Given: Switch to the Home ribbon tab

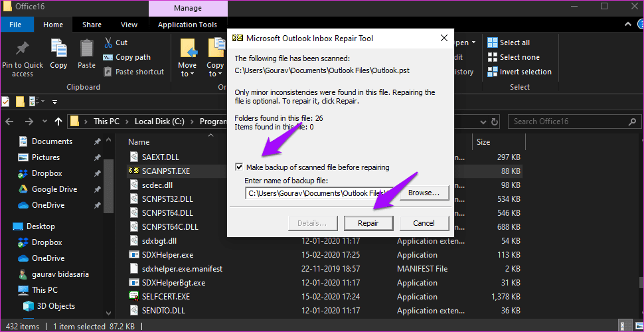Looking at the screenshot, I should 53,25.
